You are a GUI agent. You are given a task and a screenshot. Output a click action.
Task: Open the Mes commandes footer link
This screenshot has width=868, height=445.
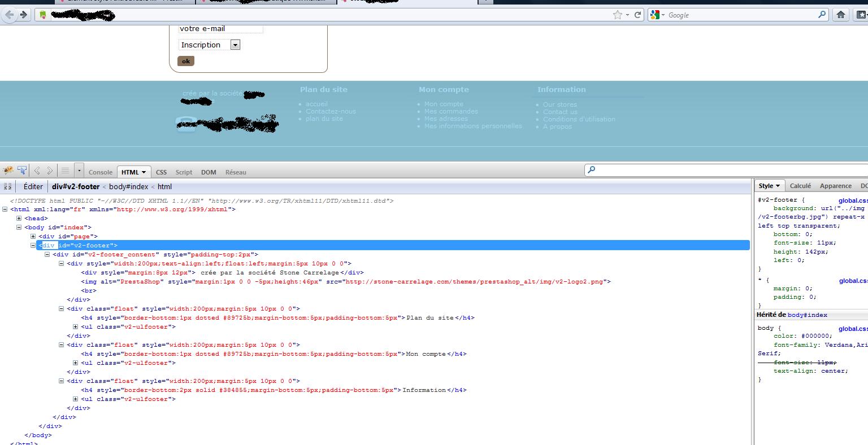[x=451, y=111]
